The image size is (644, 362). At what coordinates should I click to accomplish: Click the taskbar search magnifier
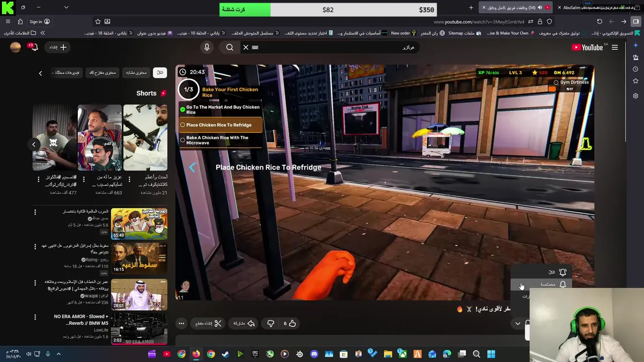pyautogui.click(x=476, y=354)
